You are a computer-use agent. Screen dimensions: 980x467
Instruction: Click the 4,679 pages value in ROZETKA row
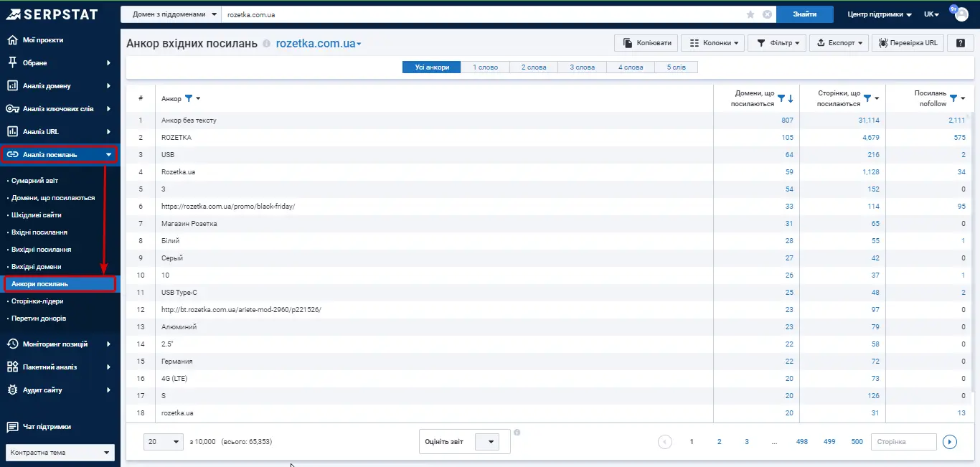coord(870,138)
